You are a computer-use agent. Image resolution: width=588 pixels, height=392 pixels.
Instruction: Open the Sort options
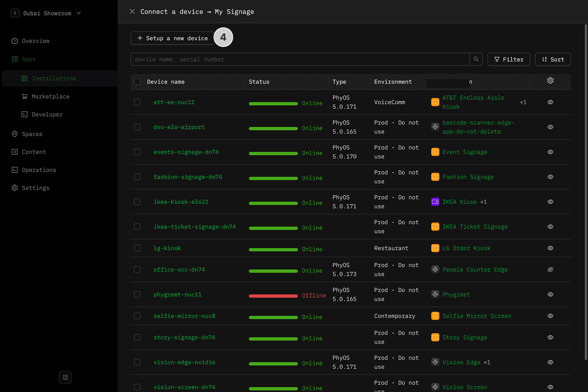click(552, 59)
